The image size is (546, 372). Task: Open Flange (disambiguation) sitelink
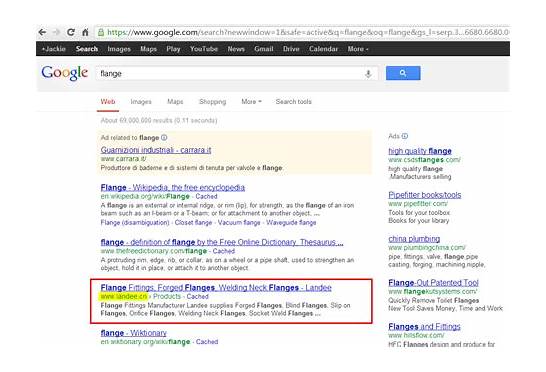[135, 223]
